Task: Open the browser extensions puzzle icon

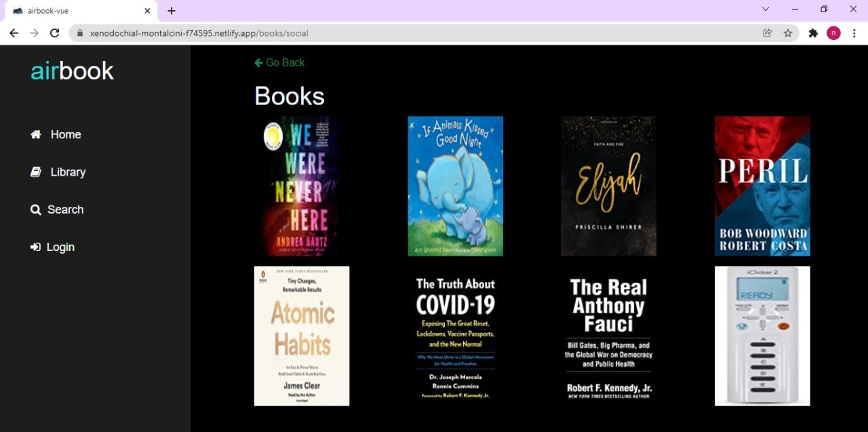Action: [813, 33]
